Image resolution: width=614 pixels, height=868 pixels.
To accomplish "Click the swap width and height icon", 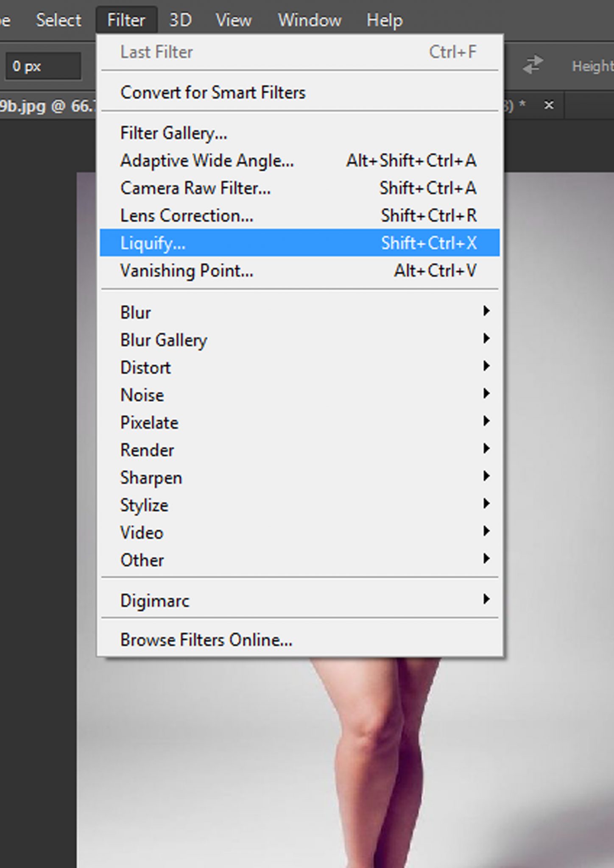I will (532, 65).
